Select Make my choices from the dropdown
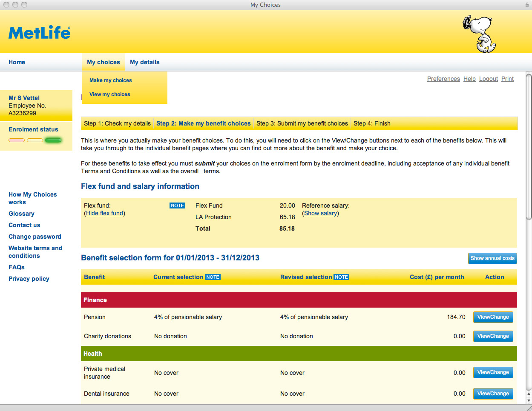The height and width of the screenshot is (411, 532). 111,80
